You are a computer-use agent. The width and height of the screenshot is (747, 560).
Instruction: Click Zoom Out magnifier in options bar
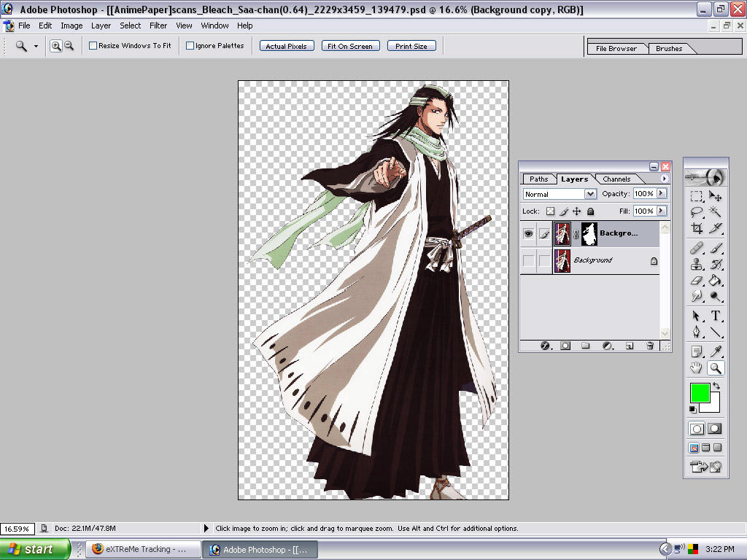69,46
